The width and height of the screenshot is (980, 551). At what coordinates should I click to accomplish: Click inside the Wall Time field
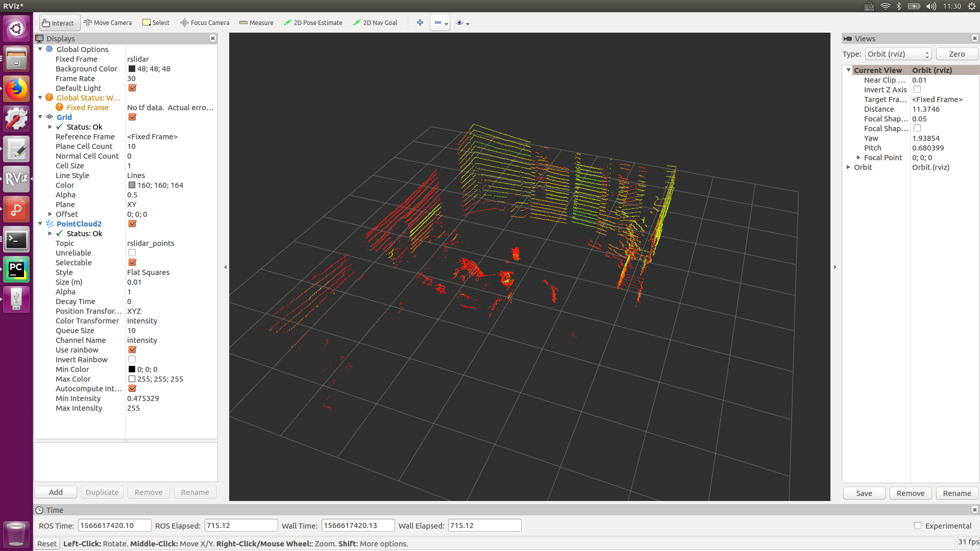(x=357, y=525)
